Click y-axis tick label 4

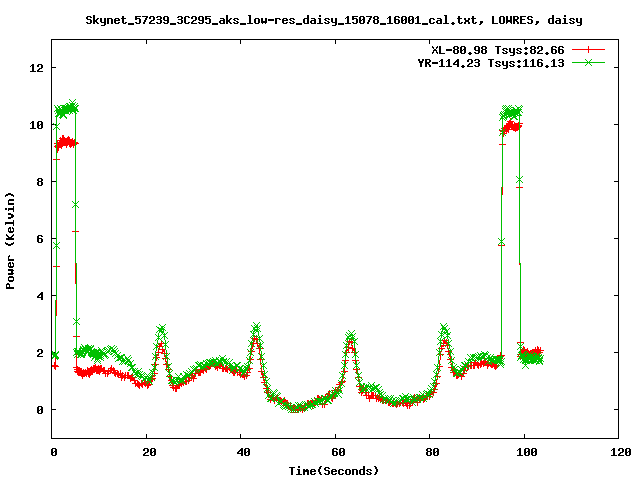pos(40,296)
